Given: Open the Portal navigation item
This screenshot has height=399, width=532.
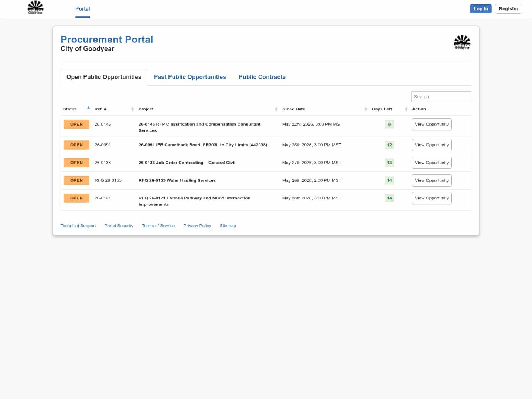Looking at the screenshot, I should coord(83,9).
